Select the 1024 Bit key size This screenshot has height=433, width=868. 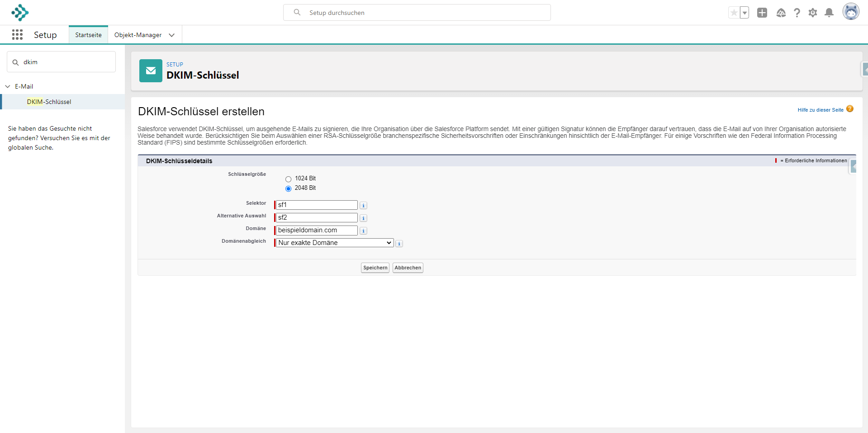tap(288, 179)
